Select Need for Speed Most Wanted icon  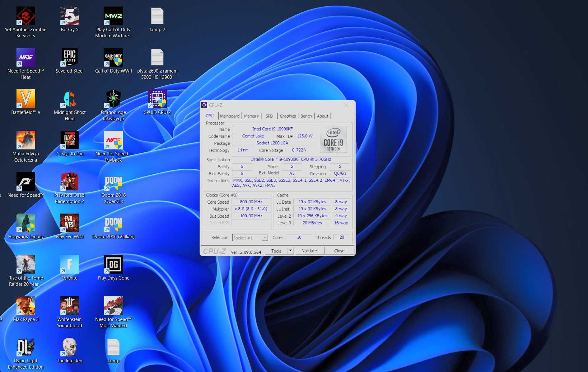114,312
